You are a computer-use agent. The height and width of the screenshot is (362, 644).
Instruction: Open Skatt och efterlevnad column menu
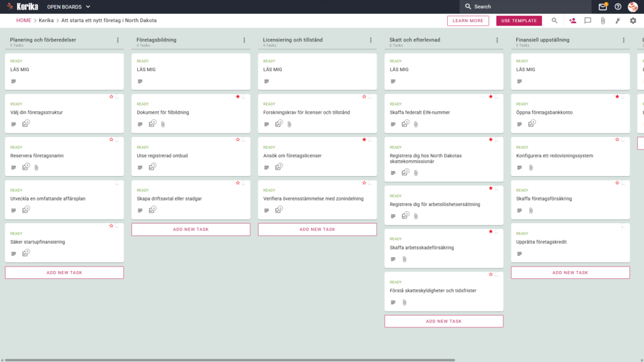pyautogui.click(x=497, y=40)
